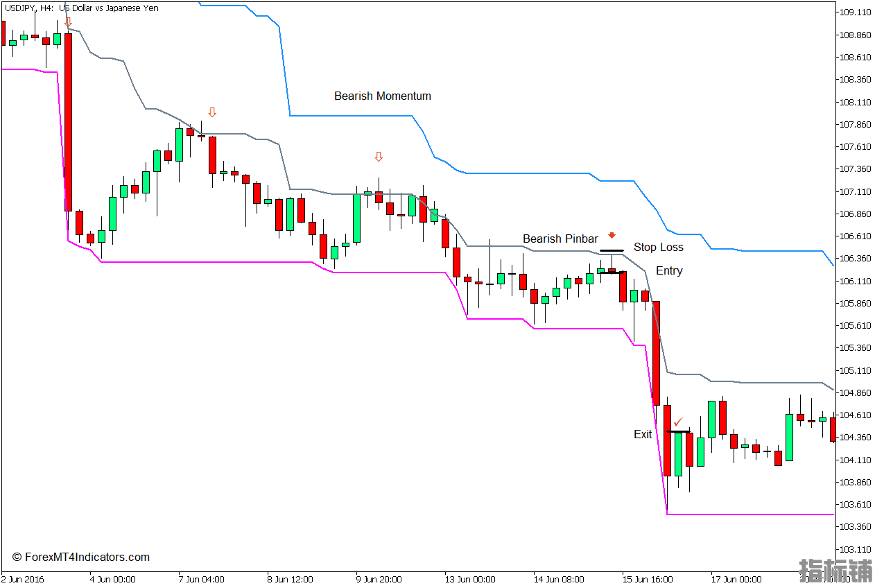Screen dimensions: 884x588
Task: Select the black Stop Loss horizontal line
Action: pyautogui.click(x=612, y=250)
